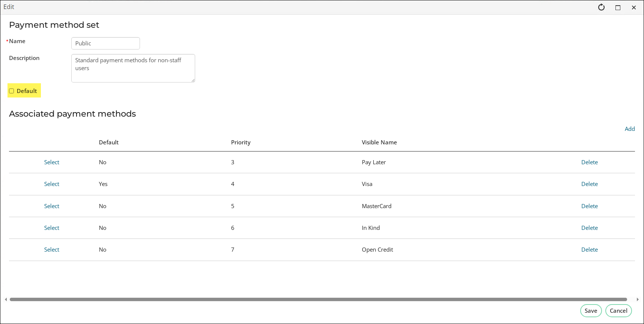Select the In Kind row

[x=52, y=228]
